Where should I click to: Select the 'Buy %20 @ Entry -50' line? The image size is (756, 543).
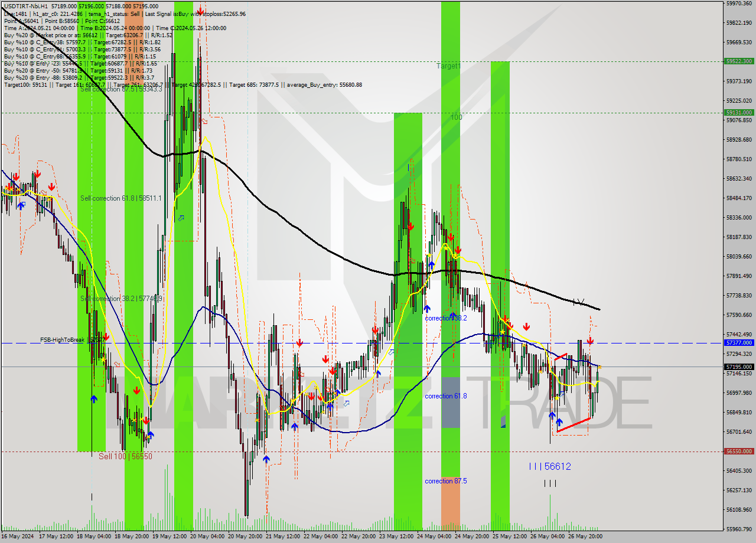(79, 70)
